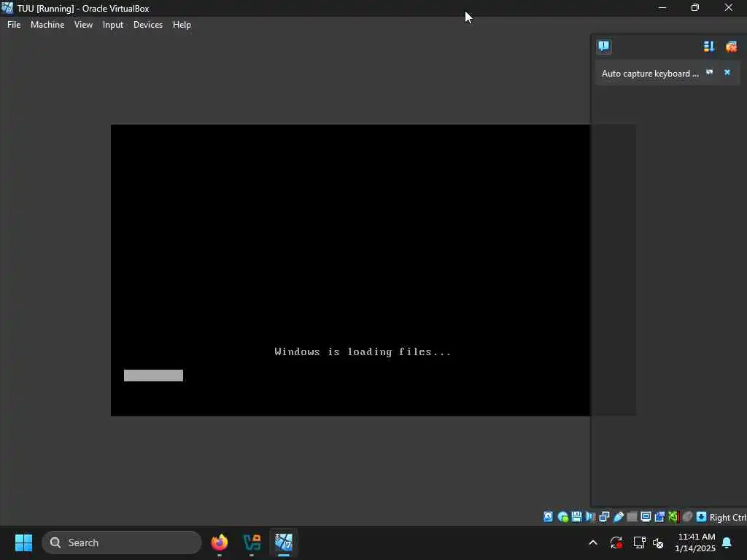Open Firefox from the taskbar
The height and width of the screenshot is (560, 747).
coord(220,542)
